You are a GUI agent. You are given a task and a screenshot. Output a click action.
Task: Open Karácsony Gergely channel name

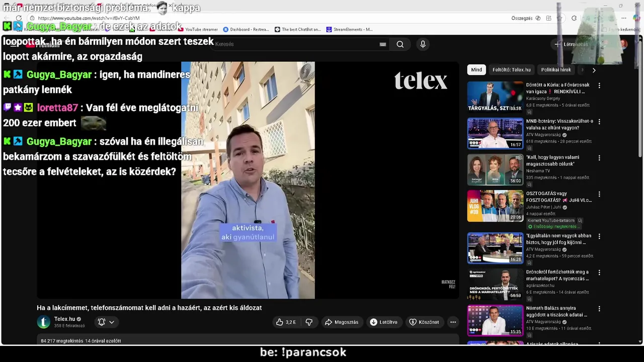[x=543, y=99]
